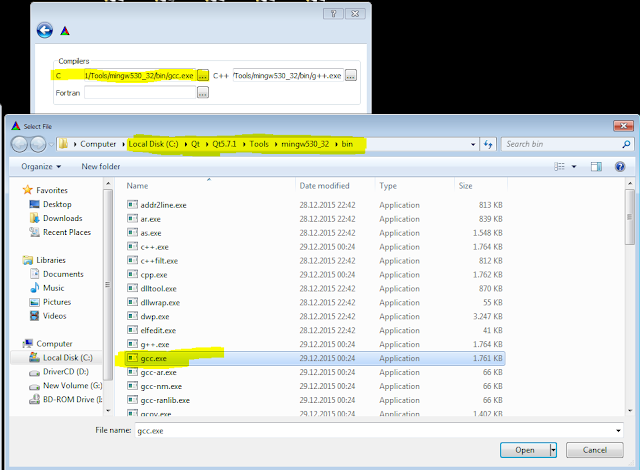This screenshot has width=640, height=470.
Task: Open Help with the blue question icon
Action: (620, 166)
